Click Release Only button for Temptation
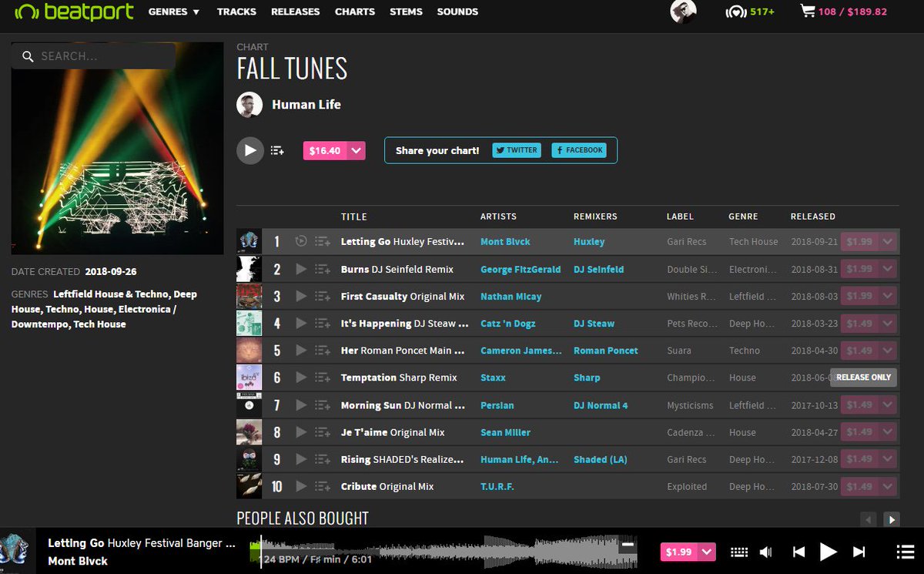This screenshot has width=924, height=574. click(x=863, y=378)
